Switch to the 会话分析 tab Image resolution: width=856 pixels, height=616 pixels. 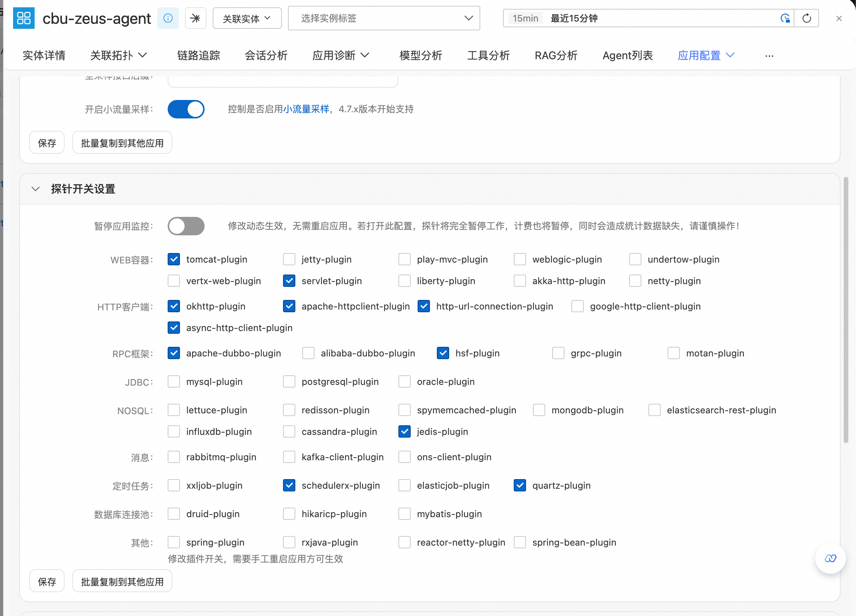click(266, 56)
